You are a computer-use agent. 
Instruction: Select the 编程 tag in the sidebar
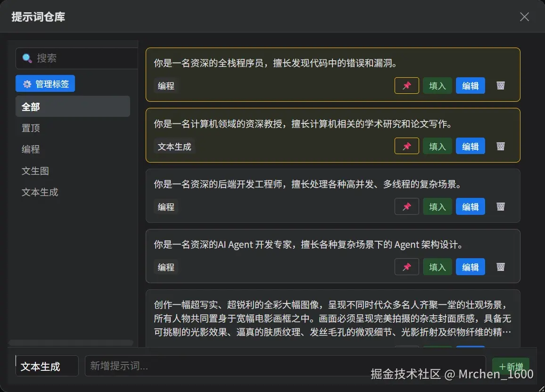click(30, 149)
